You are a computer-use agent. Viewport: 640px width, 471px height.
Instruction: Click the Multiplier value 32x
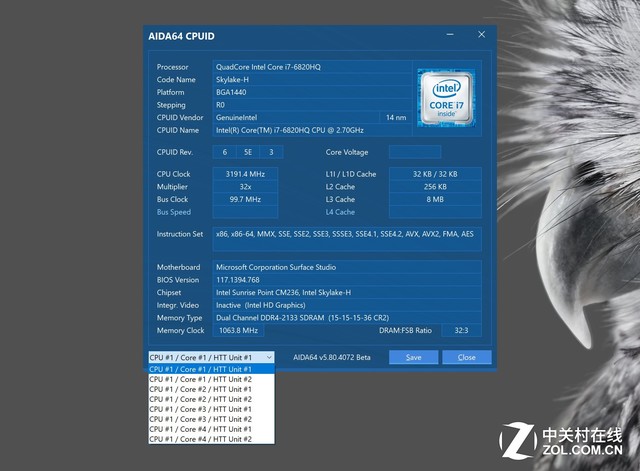(x=245, y=187)
